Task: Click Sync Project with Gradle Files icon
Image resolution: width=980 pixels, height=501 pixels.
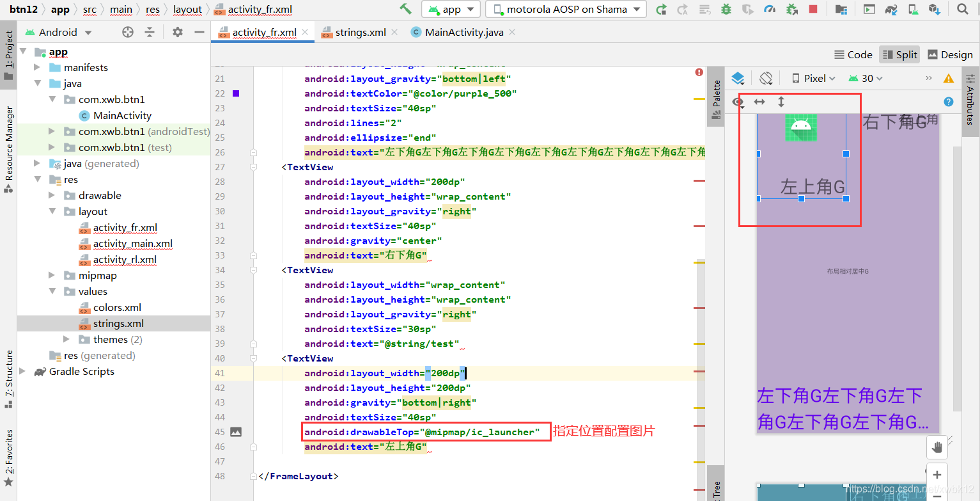Action: (x=891, y=9)
